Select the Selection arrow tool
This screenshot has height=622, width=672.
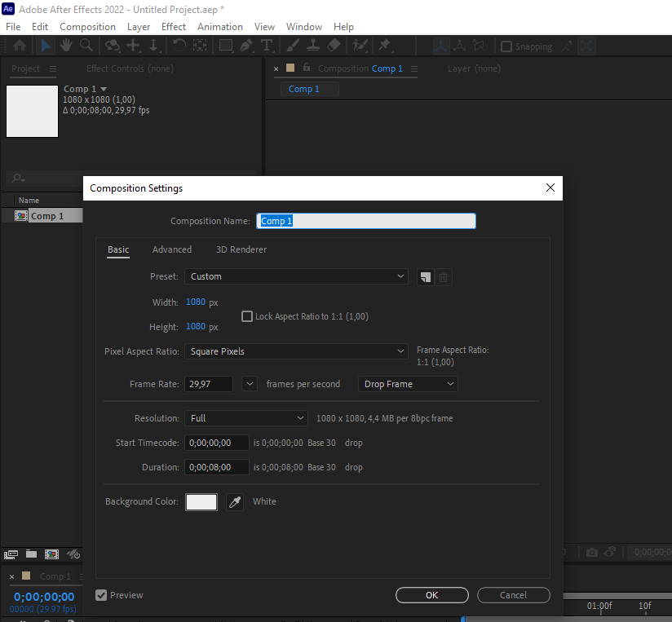click(x=46, y=46)
